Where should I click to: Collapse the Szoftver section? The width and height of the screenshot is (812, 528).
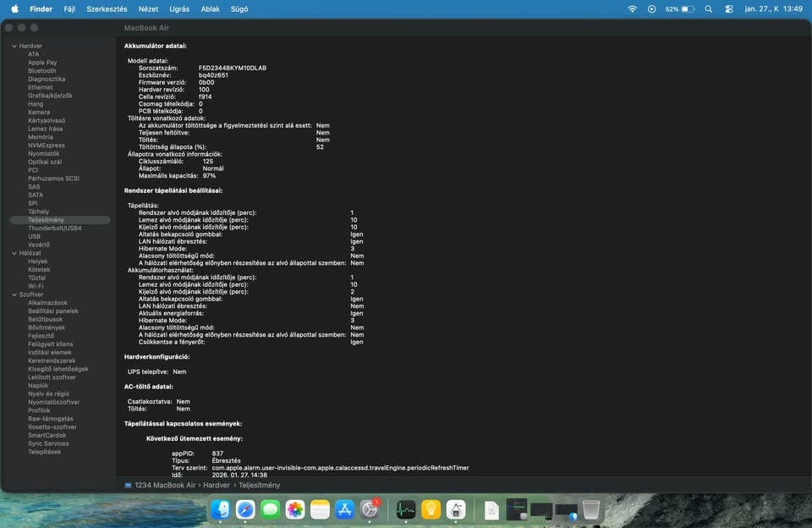click(14, 294)
